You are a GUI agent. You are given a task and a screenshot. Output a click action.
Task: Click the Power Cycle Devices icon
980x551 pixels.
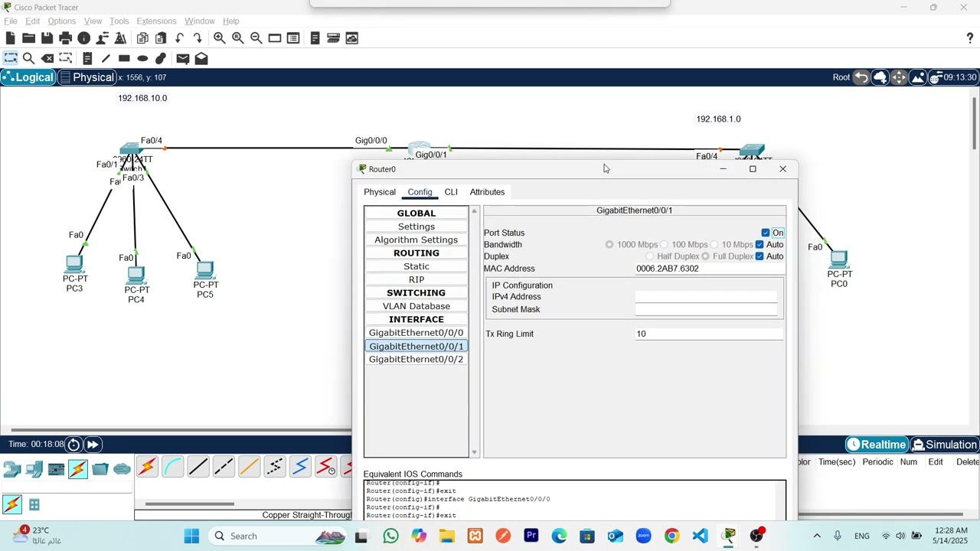coord(73,445)
